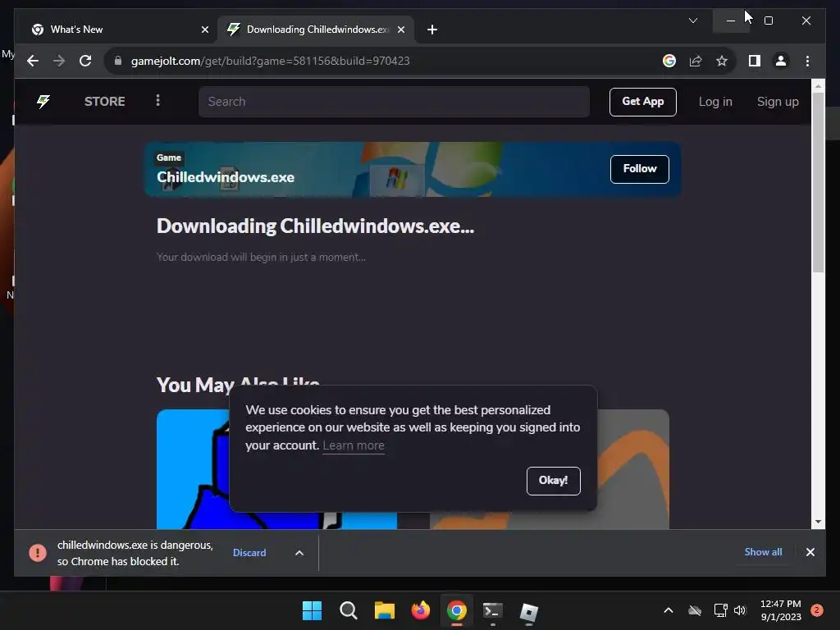Show hidden system tray icons

coord(668,610)
